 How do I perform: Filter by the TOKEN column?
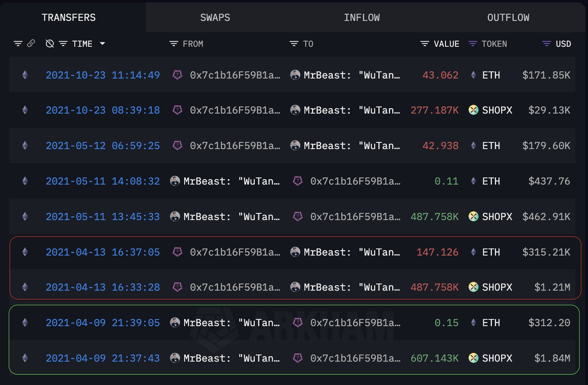(x=473, y=43)
